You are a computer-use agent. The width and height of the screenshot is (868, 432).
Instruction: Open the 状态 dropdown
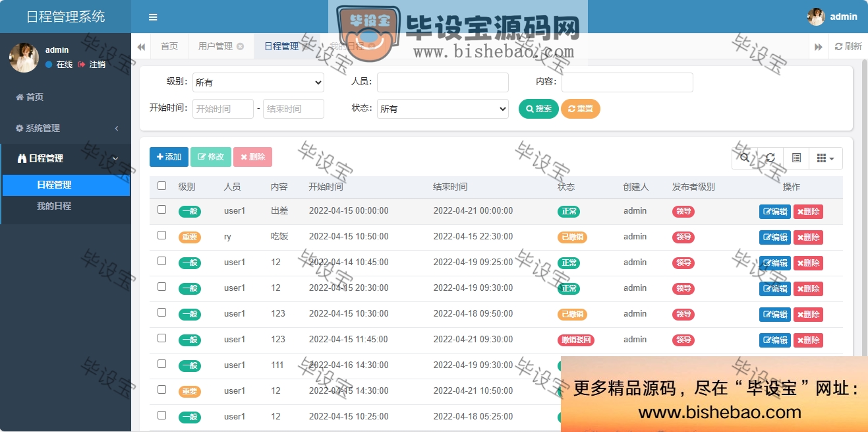point(443,109)
